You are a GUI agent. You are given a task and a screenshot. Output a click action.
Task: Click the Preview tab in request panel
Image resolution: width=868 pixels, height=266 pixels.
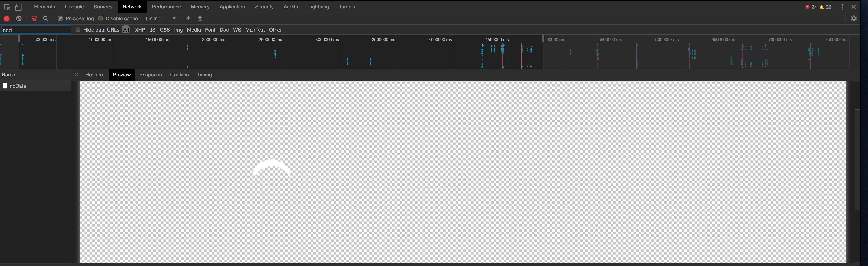tap(121, 75)
